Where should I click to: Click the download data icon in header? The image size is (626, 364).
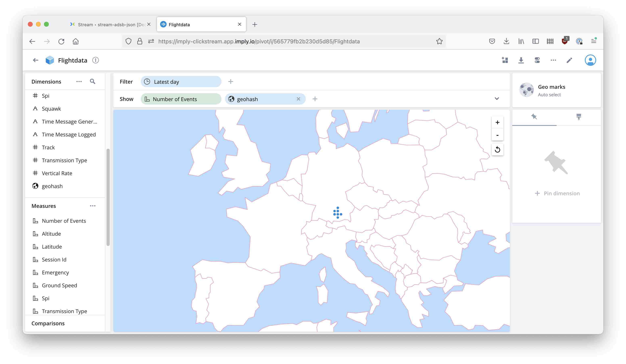click(x=521, y=60)
